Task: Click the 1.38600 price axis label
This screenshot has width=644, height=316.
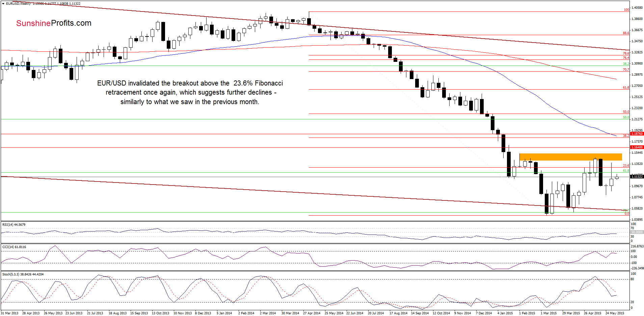Action: [637, 19]
